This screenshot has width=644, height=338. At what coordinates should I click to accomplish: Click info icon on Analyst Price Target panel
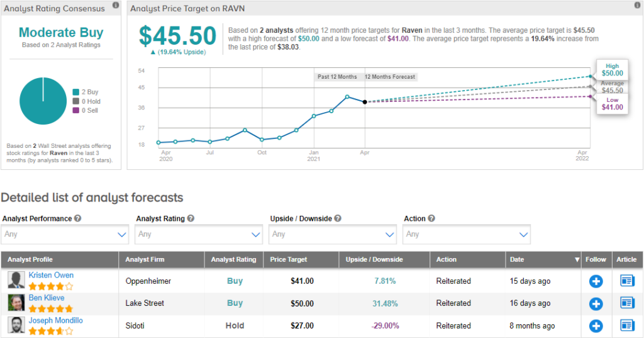636,6
